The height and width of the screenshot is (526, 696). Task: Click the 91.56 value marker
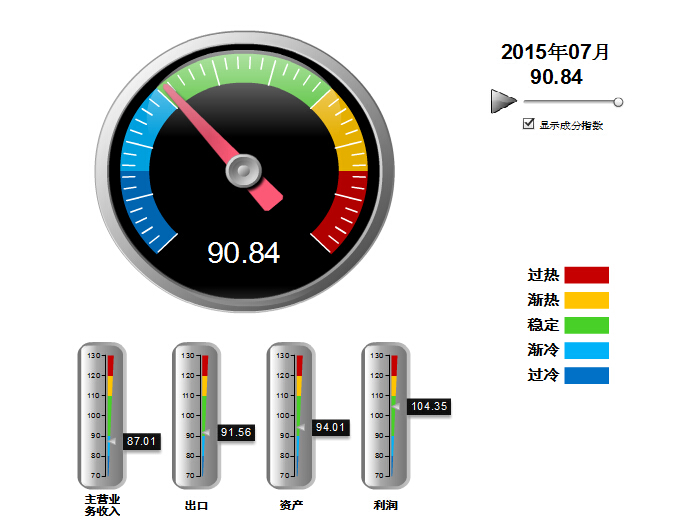[235, 432]
